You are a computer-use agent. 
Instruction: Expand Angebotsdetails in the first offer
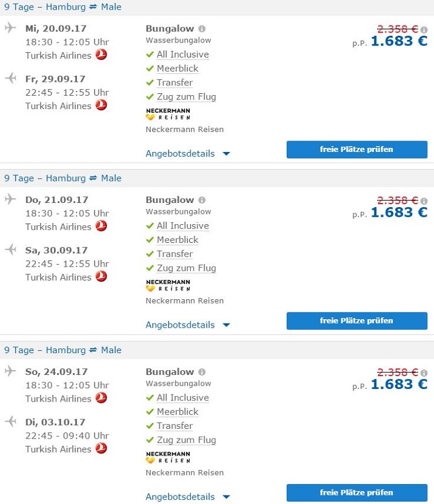188,154
